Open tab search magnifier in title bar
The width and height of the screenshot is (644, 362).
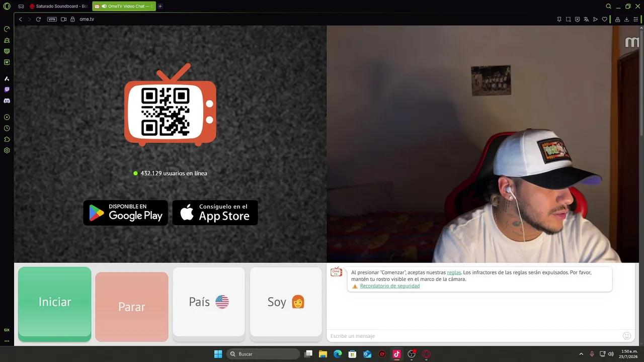pyautogui.click(x=608, y=7)
